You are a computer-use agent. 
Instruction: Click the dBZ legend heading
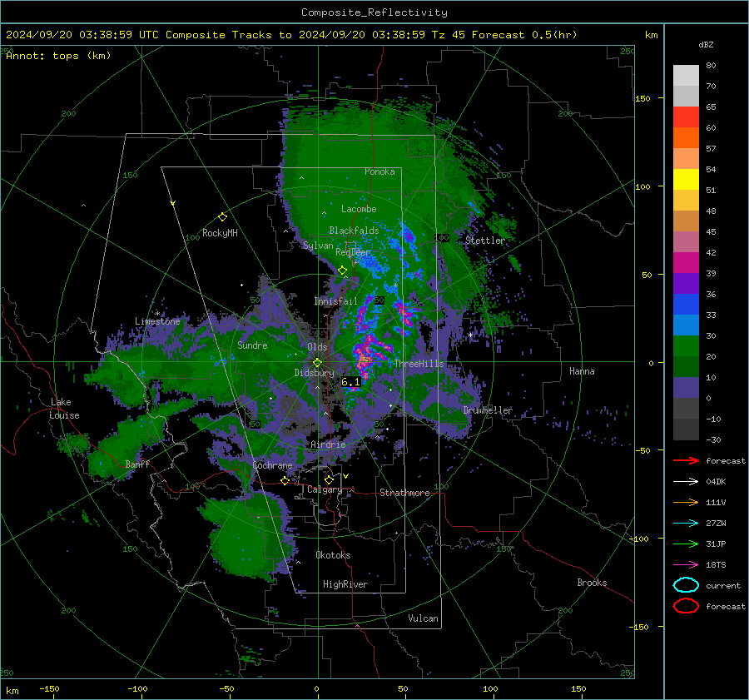(706, 45)
